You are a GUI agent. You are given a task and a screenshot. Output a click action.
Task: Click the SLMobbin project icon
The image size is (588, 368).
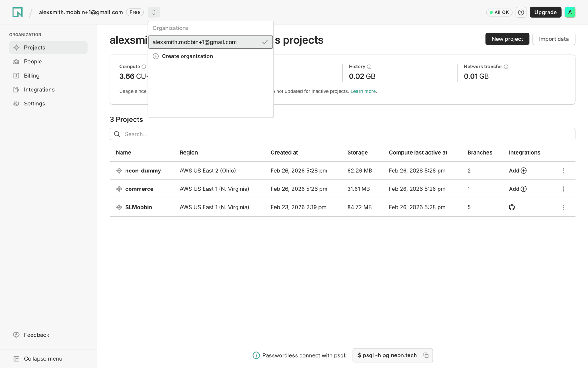(x=119, y=207)
